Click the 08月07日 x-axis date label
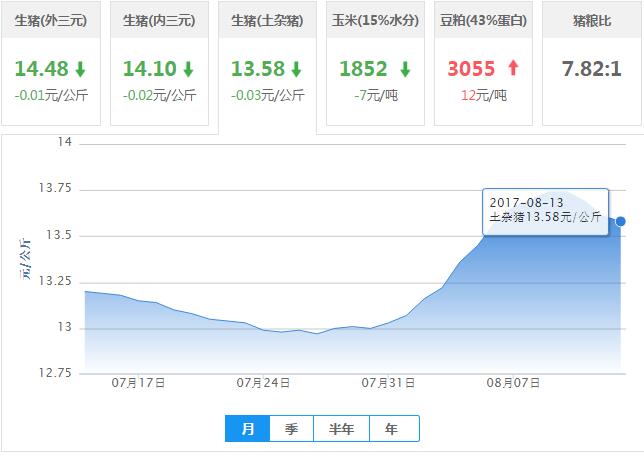This screenshot has width=644, height=455. [513, 382]
